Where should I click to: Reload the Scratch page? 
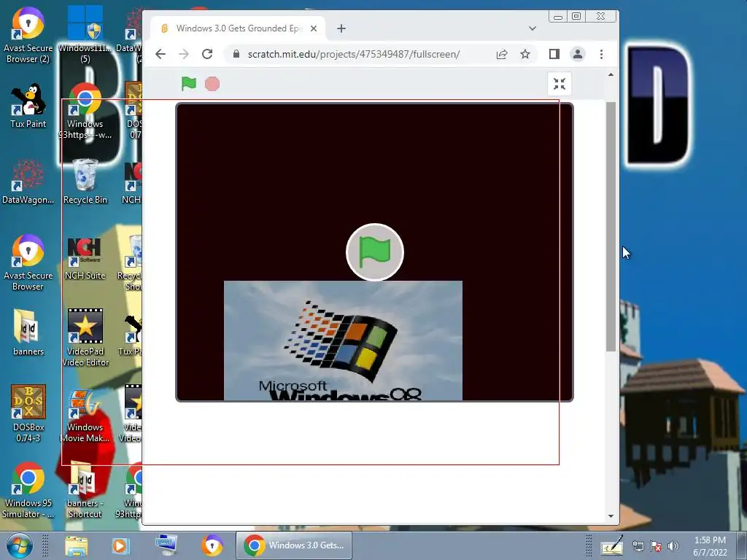tap(207, 54)
